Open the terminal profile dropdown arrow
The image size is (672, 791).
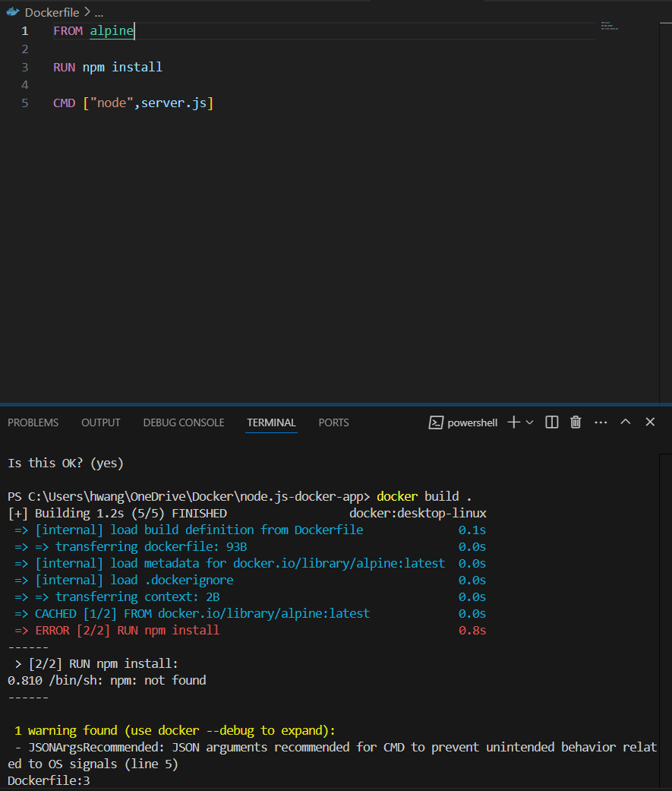click(529, 422)
